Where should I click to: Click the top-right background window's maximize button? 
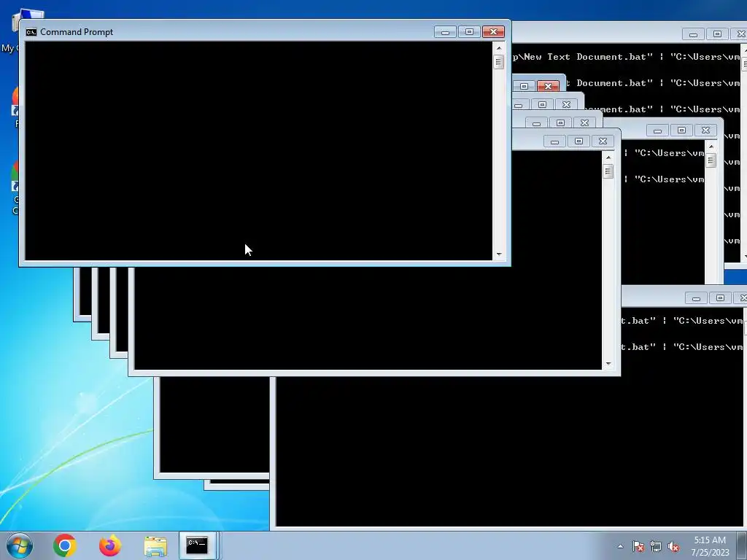click(718, 34)
